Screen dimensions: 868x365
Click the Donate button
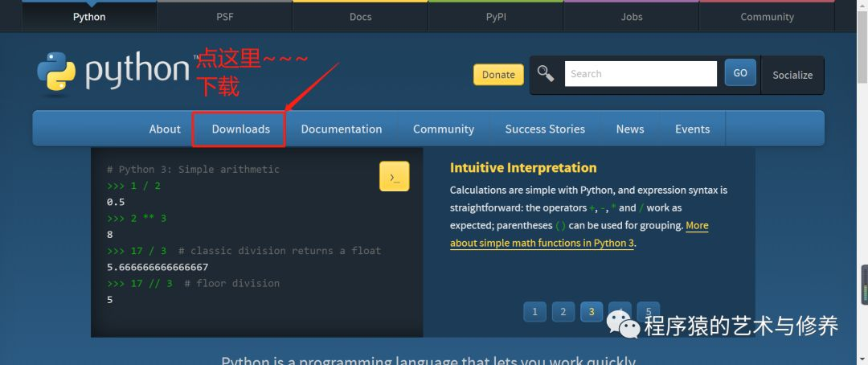point(498,75)
